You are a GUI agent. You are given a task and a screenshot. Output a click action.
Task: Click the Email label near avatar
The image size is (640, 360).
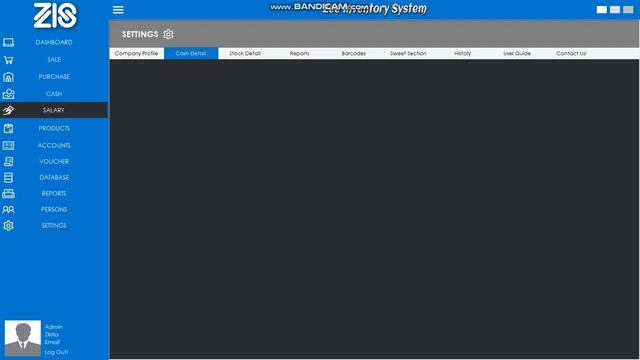point(52,342)
